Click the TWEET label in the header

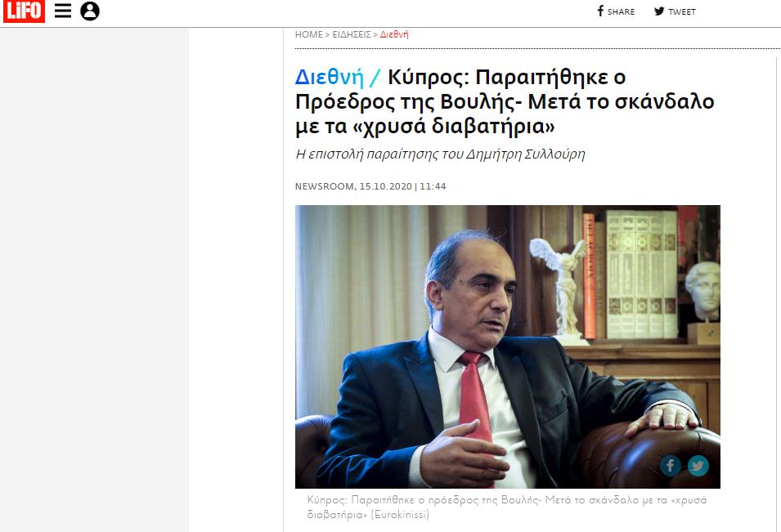click(682, 12)
